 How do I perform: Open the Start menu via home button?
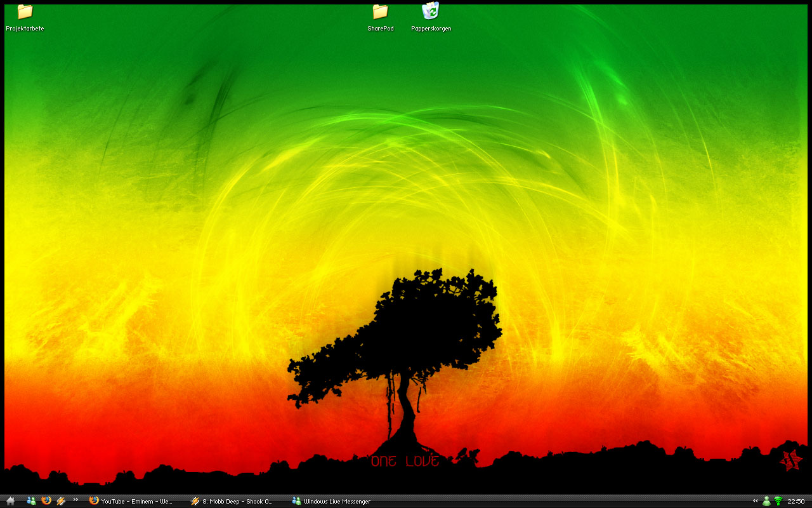(10, 501)
